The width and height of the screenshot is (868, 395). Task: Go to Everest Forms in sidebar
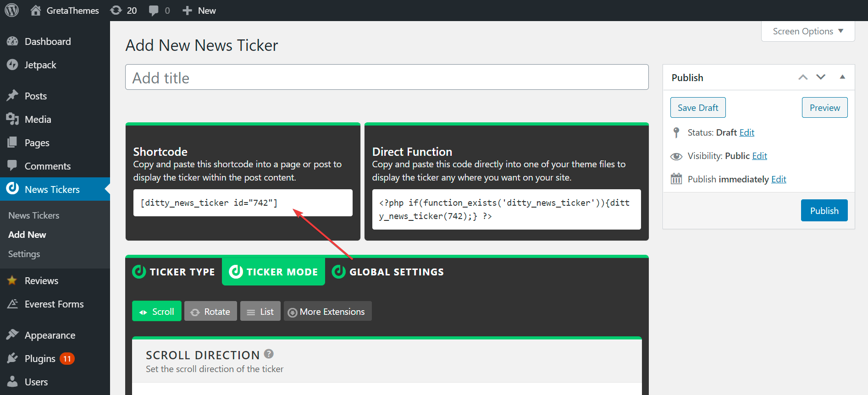[x=54, y=304]
